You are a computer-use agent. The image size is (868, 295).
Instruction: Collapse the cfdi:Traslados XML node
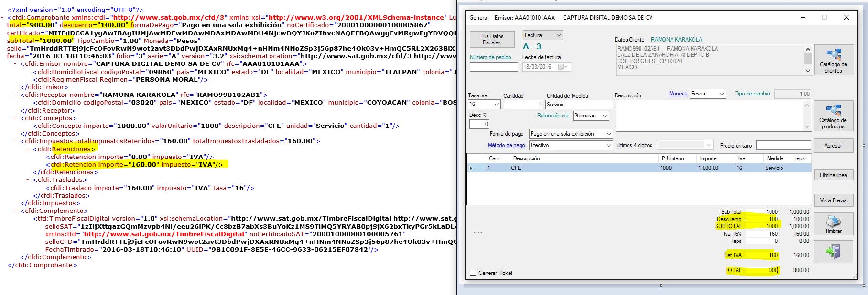point(28,180)
